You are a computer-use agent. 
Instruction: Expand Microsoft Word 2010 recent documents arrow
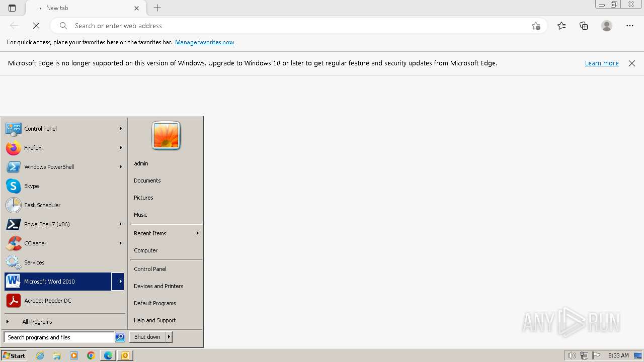point(118,282)
